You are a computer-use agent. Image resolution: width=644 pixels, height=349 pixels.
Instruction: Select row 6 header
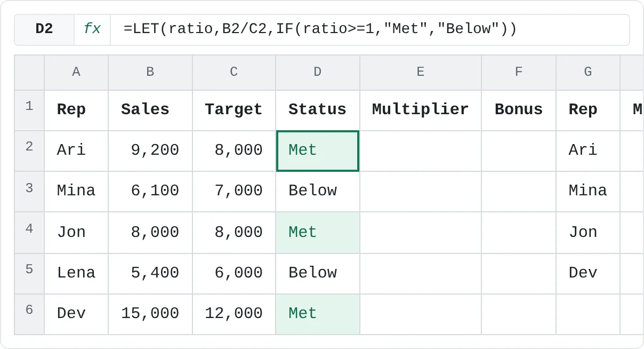[x=29, y=314]
